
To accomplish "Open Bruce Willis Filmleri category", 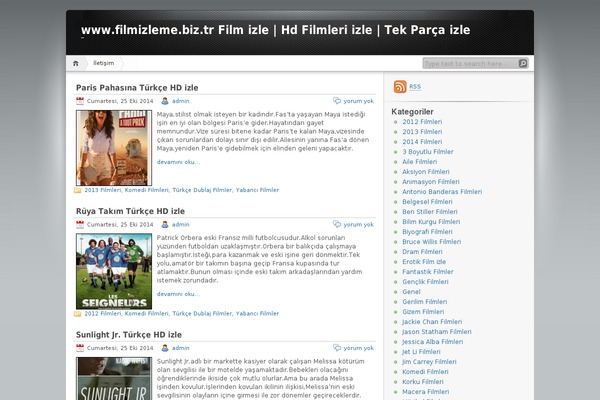I will pyautogui.click(x=432, y=242).
